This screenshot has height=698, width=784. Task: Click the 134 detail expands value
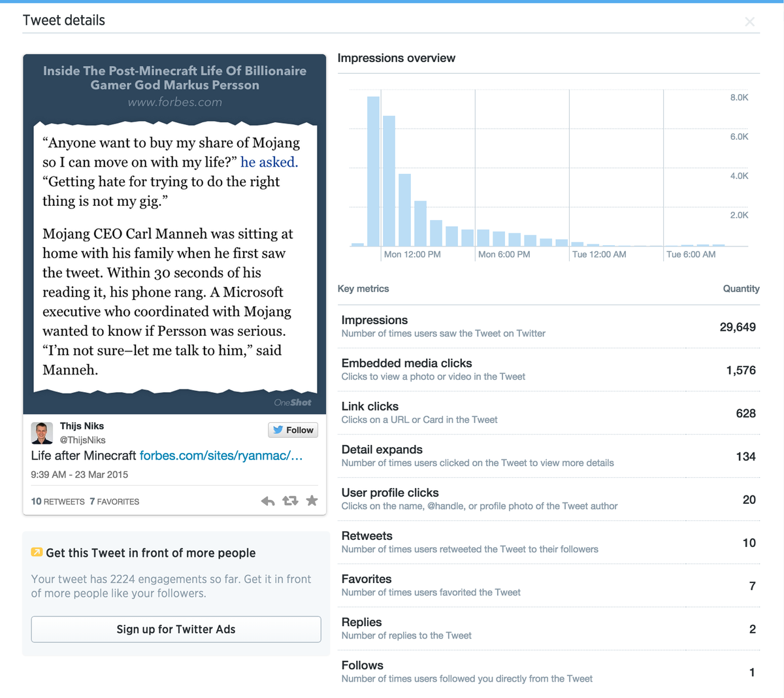pos(745,456)
